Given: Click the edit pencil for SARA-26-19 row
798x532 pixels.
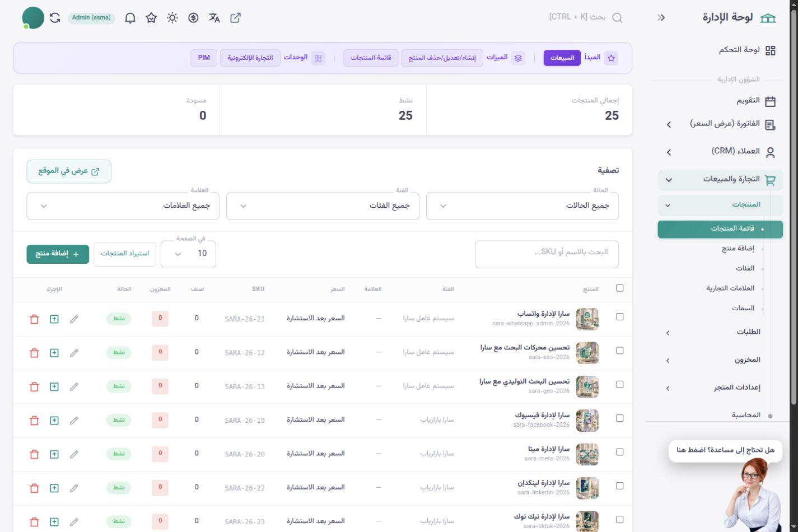Looking at the screenshot, I should click(74, 421).
